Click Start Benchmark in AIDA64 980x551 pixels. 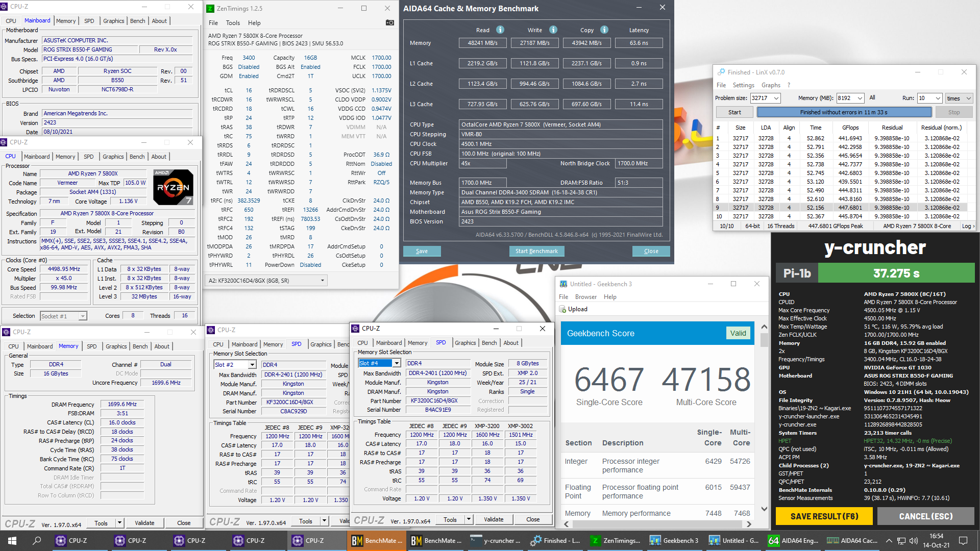click(x=536, y=251)
